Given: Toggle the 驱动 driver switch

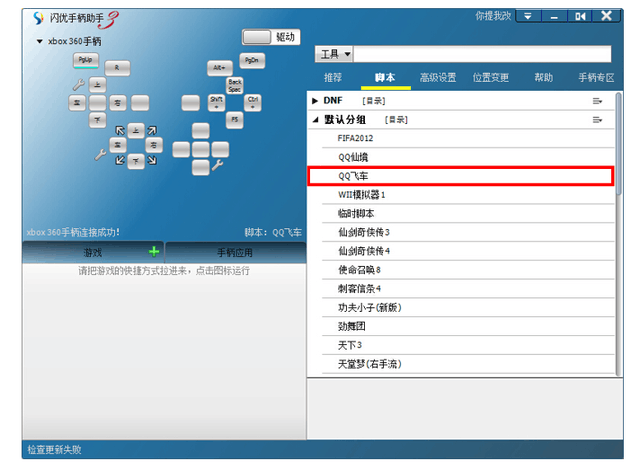Looking at the screenshot, I should click(271, 37).
